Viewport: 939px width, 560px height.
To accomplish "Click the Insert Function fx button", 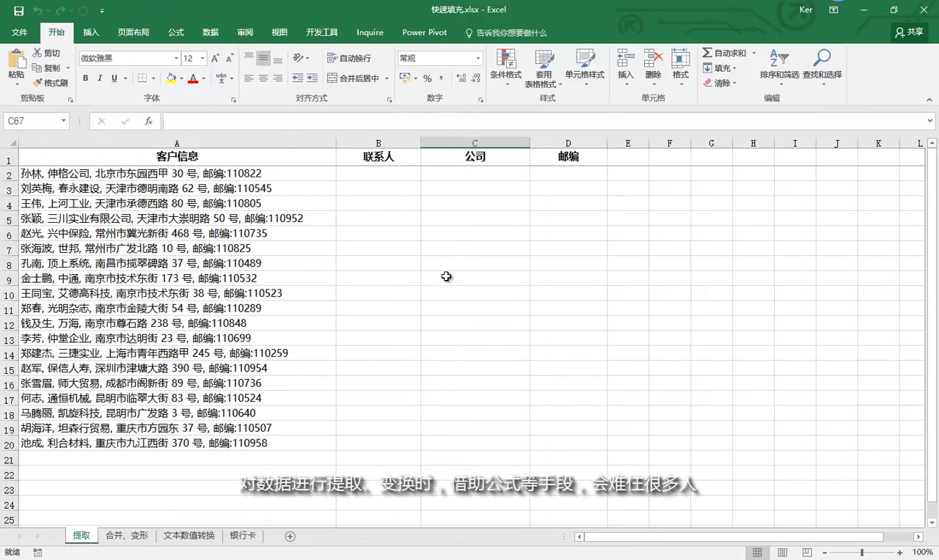I will tap(148, 121).
